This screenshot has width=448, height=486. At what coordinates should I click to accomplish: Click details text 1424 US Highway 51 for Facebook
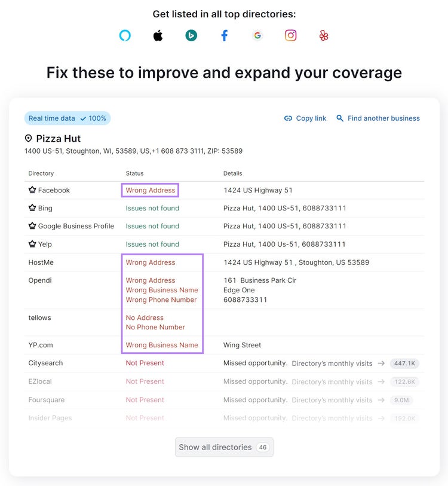[258, 190]
